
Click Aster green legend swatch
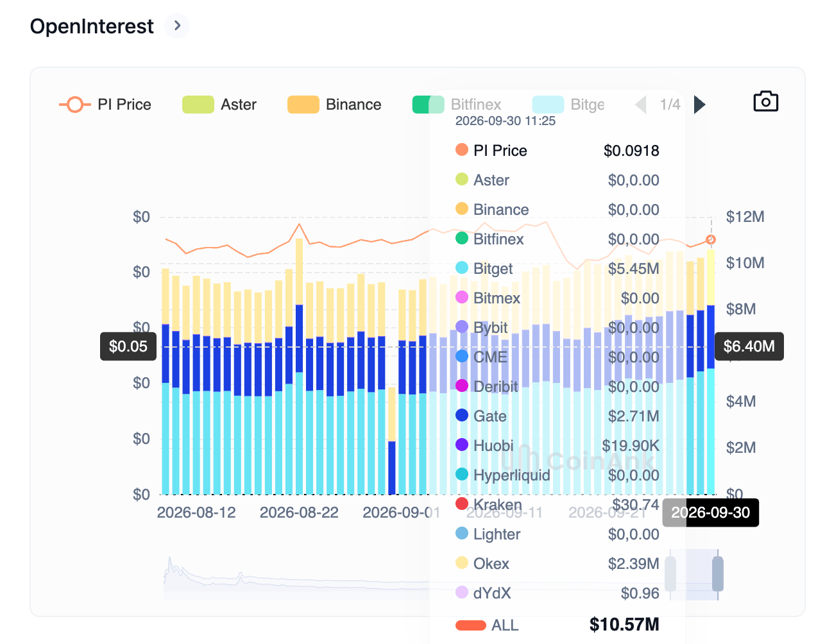coord(198,105)
